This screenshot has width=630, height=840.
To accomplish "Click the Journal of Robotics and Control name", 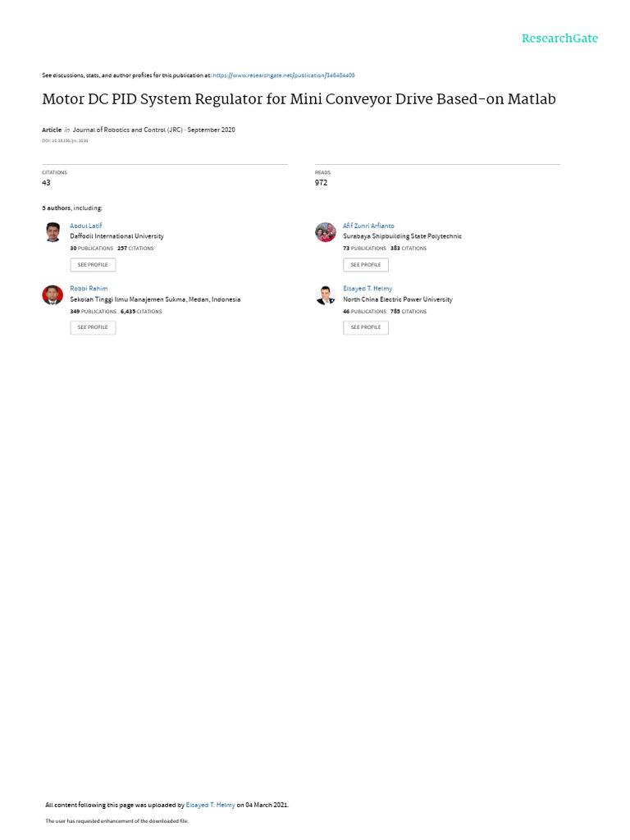I will click(x=127, y=130).
